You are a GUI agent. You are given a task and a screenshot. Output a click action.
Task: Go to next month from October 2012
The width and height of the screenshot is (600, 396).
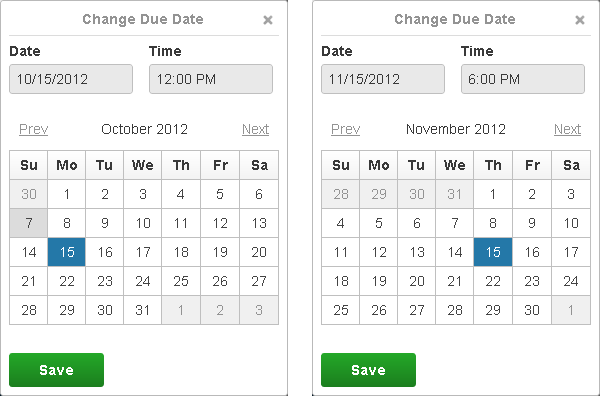pos(256,129)
